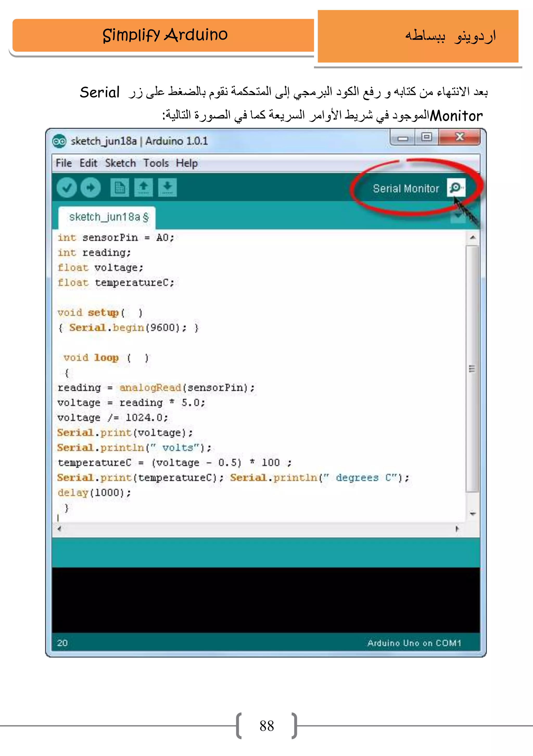This screenshot has width=533, height=756.
Task: Open a sketch with the up-arrow icon
Action: click(143, 188)
